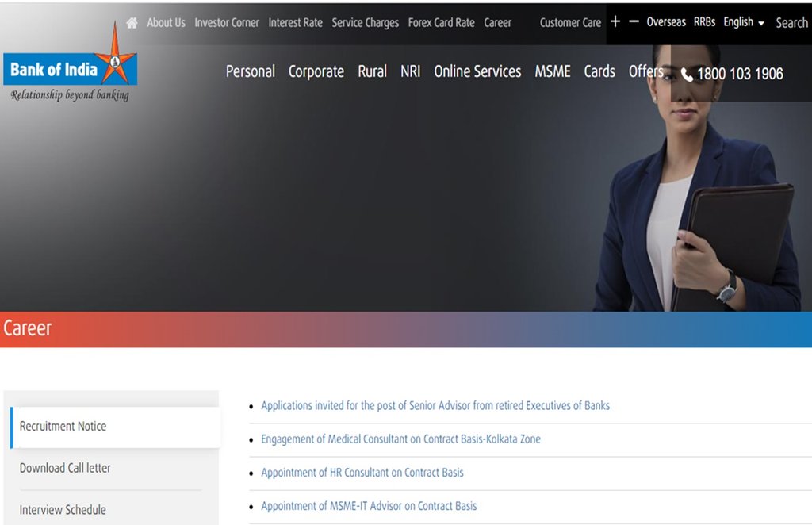Open About Us page
Image resolution: width=812 pixels, height=525 pixels.
pos(166,23)
